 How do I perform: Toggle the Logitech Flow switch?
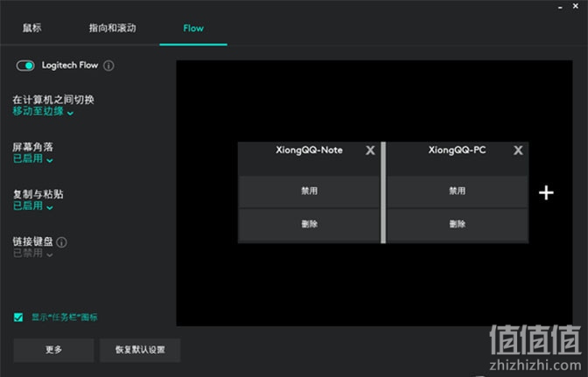[x=25, y=66]
